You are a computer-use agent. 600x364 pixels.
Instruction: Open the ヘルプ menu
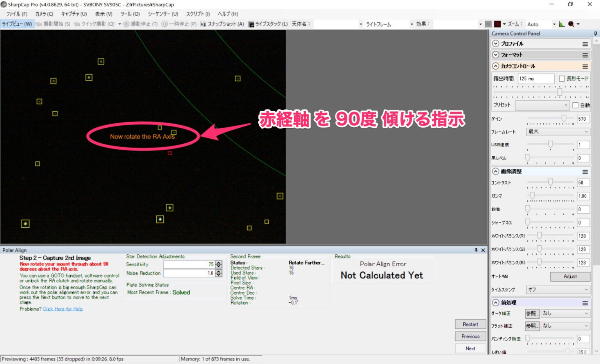click(x=228, y=14)
